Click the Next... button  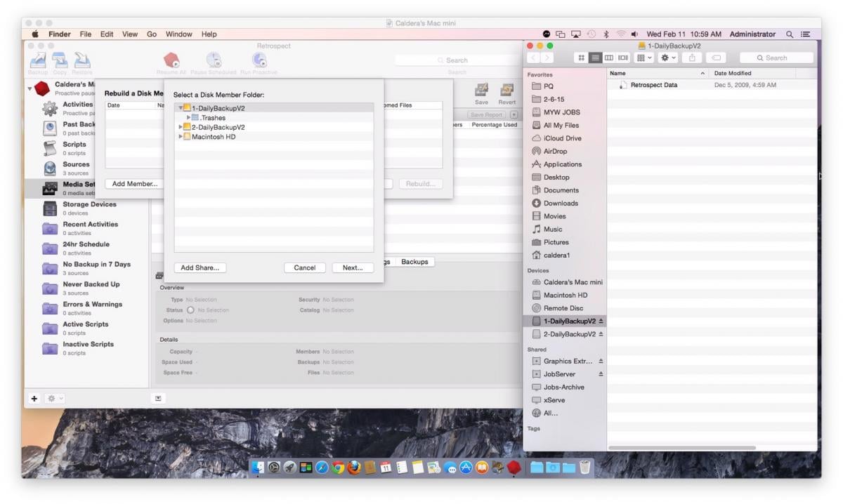coord(352,267)
